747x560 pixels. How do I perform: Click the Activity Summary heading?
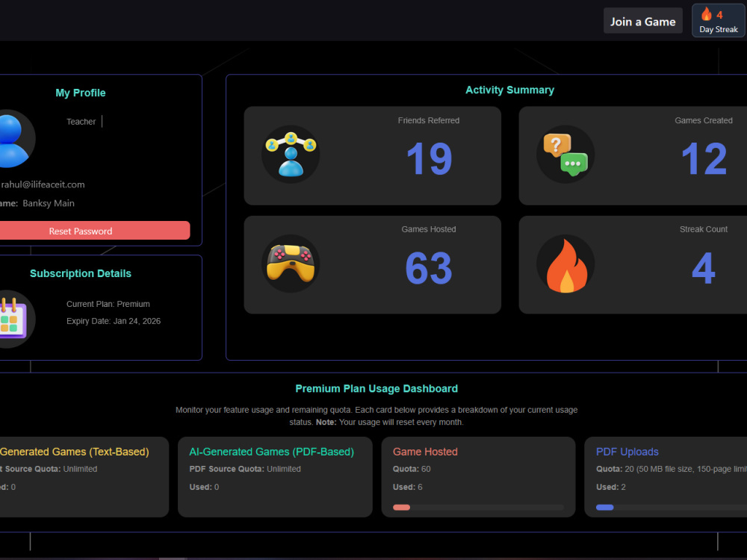[x=509, y=90]
